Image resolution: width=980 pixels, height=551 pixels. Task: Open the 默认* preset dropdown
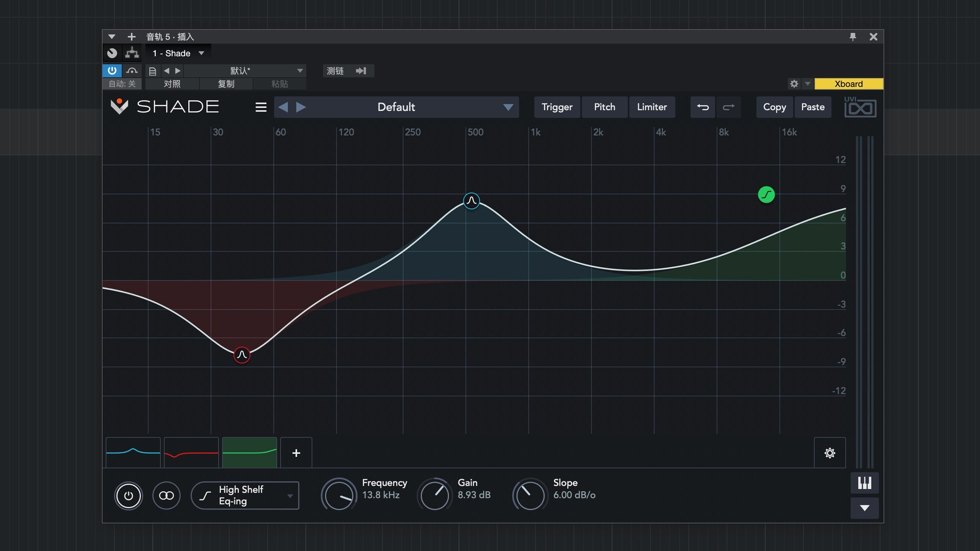[245, 71]
